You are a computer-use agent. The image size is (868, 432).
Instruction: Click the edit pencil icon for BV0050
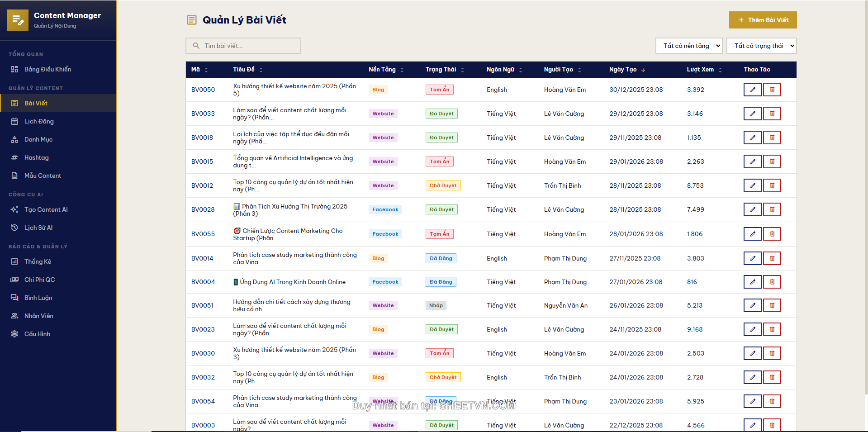click(752, 90)
